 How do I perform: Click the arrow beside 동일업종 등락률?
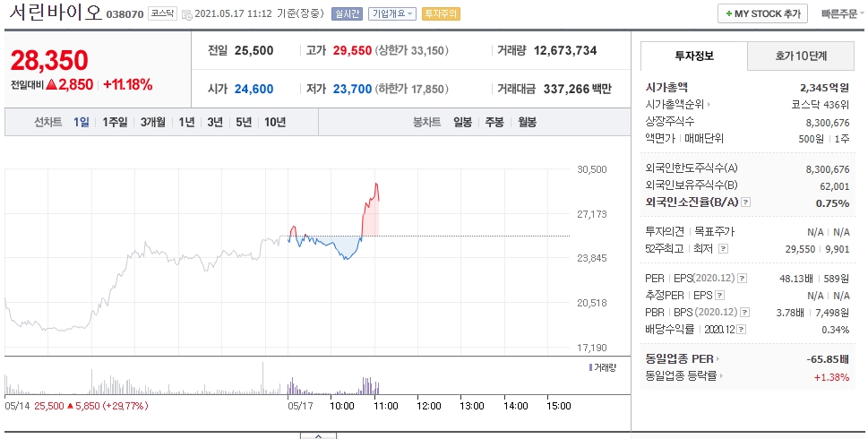click(722, 376)
